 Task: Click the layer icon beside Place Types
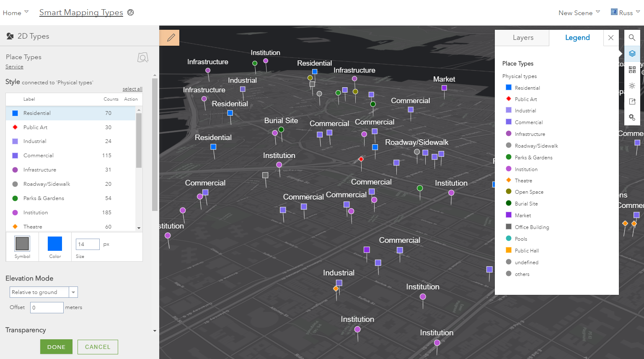[143, 57]
